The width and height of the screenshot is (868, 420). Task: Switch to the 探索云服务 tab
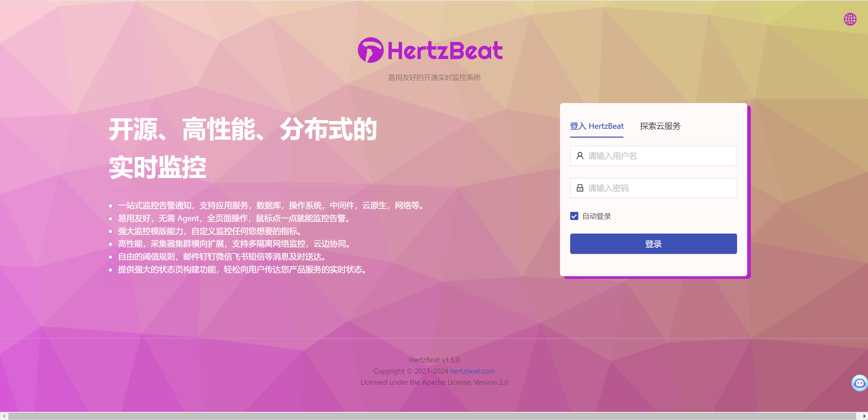pos(660,126)
